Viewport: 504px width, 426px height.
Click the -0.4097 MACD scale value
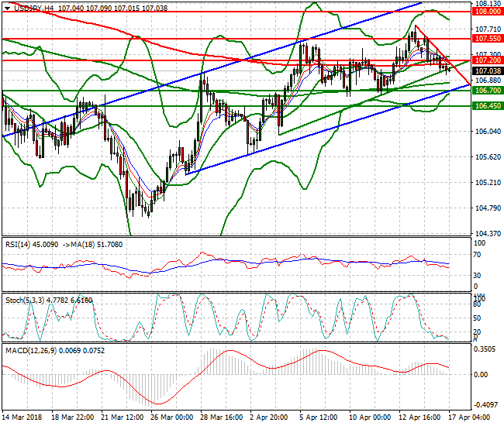pos(485,405)
